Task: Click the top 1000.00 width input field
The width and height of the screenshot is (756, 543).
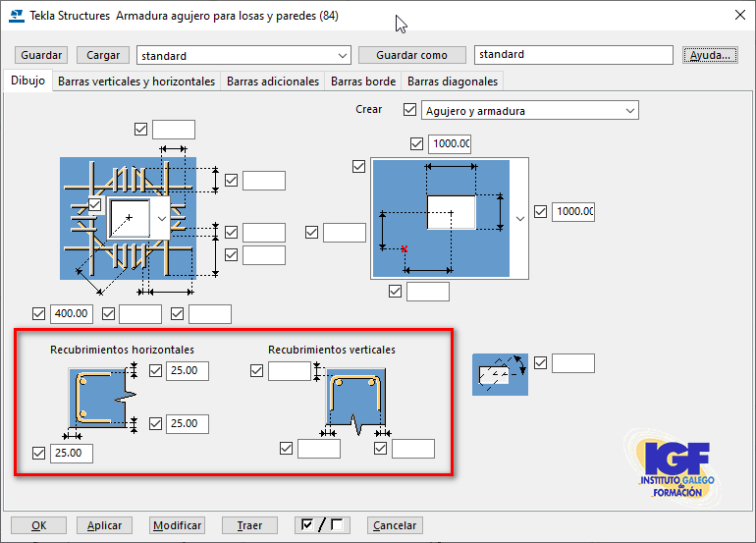Action: click(x=450, y=144)
